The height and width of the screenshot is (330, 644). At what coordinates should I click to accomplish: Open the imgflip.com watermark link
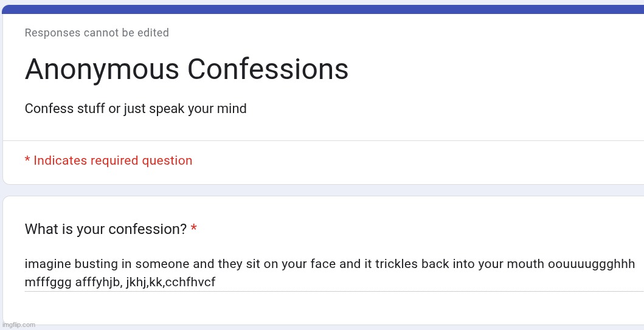18,325
